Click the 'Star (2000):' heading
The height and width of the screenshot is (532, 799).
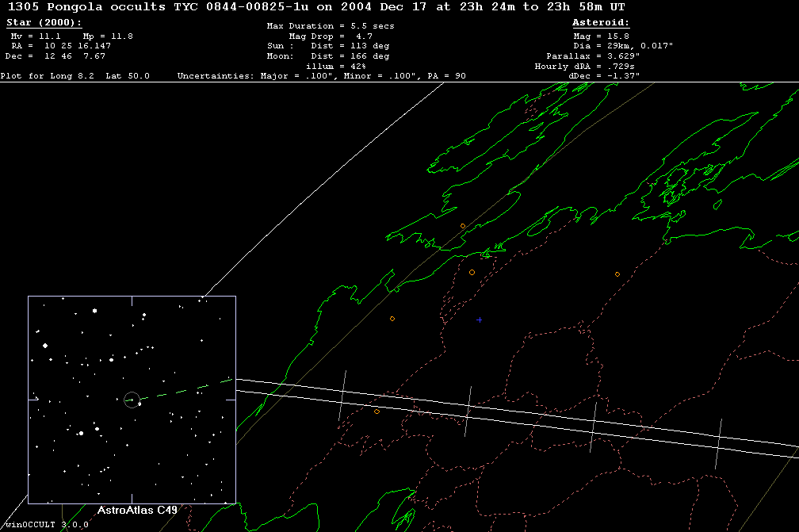[x=44, y=23]
